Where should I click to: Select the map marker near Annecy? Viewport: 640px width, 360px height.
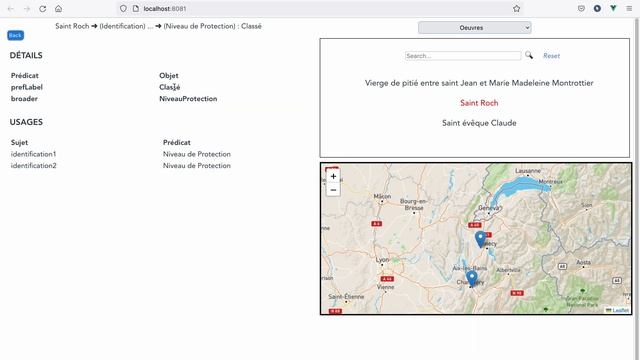pyautogui.click(x=481, y=240)
